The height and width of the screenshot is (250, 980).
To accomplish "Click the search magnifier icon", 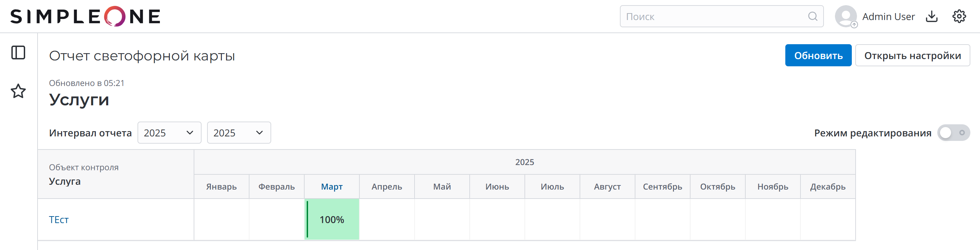I will point(812,16).
